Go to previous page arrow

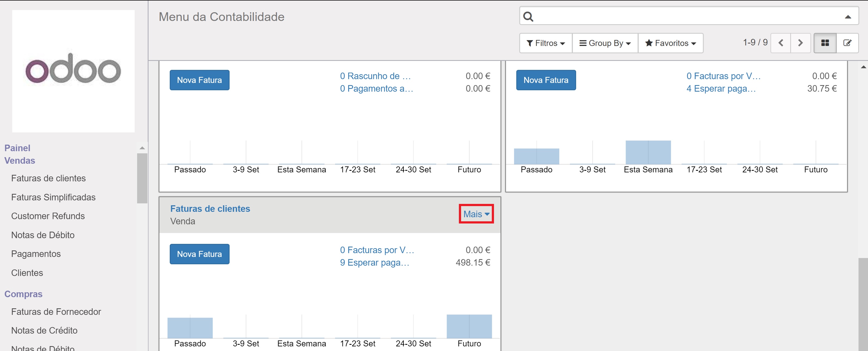[780, 43]
